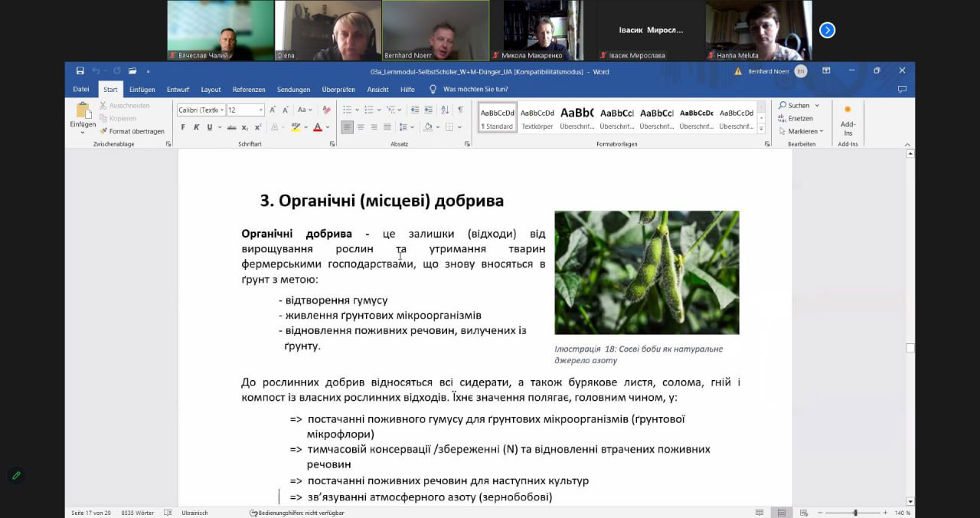Increase font size with the larger A icon
This screenshot has height=518, width=980.
pyautogui.click(x=273, y=110)
